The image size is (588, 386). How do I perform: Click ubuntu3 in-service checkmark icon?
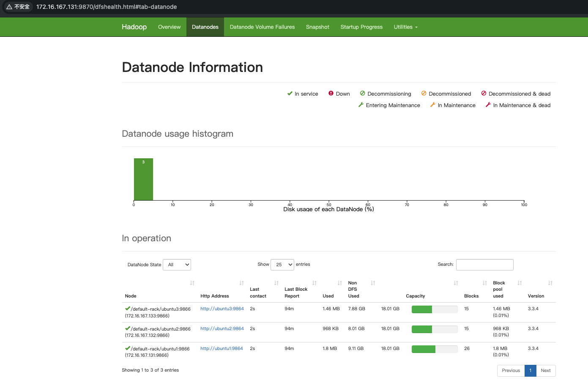[x=128, y=309]
